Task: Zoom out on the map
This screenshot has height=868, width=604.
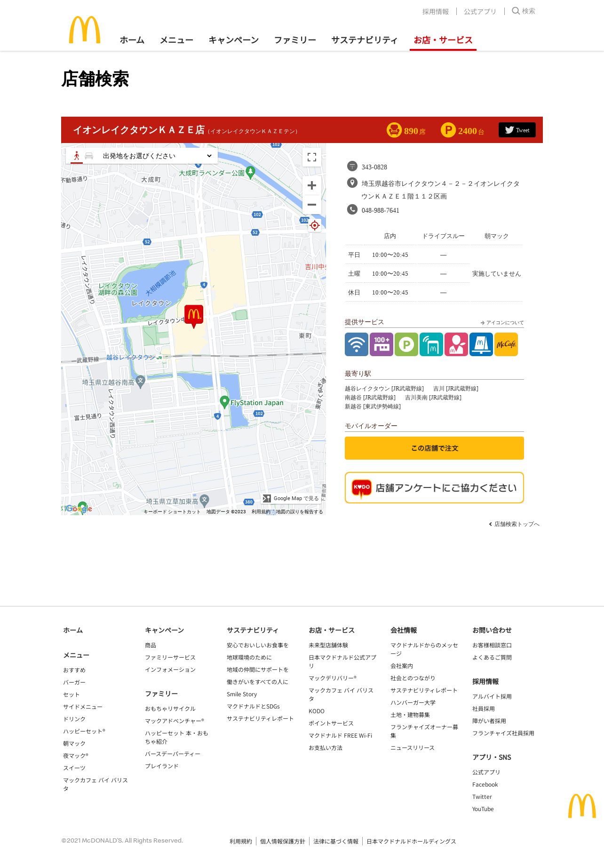Action: tap(312, 205)
